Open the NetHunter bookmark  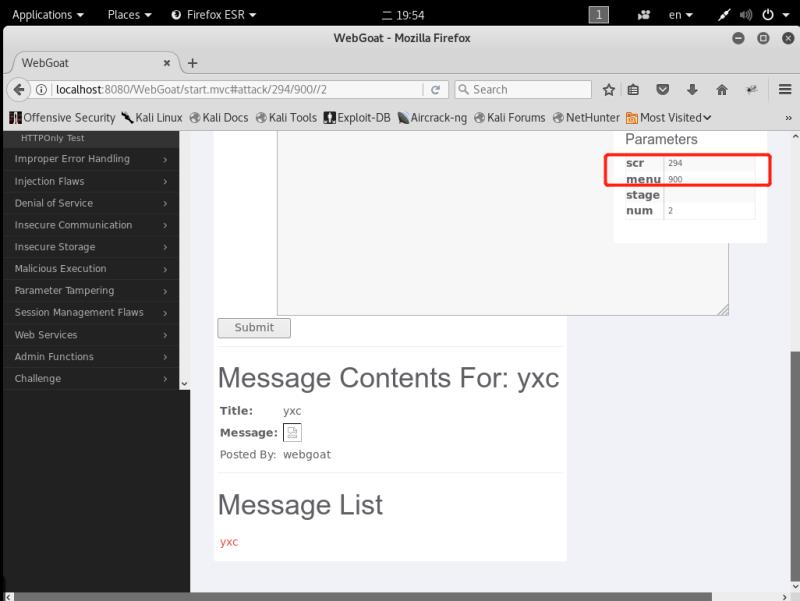click(x=586, y=118)
